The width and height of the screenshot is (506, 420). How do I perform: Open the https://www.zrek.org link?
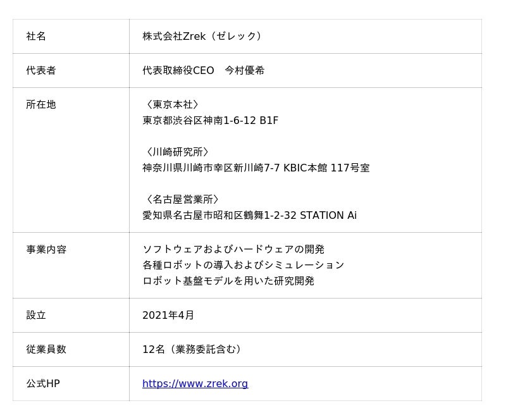pyautogui.click(x=195, y=384)
